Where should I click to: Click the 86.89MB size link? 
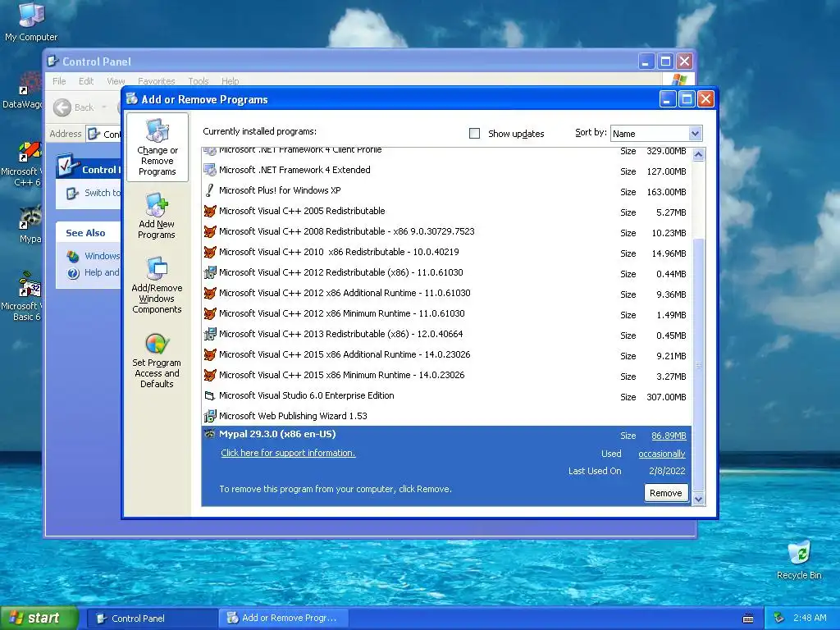(669, 436)
